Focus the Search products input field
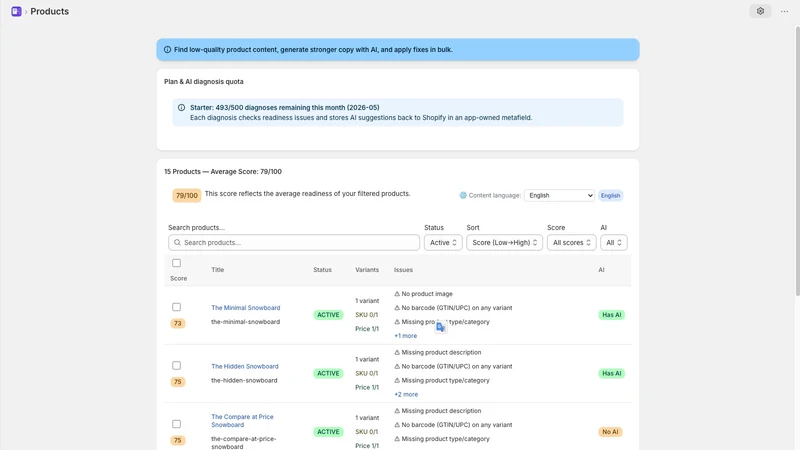Image resolution: width=800 pixels, height=450 pixels. [294, 242]
